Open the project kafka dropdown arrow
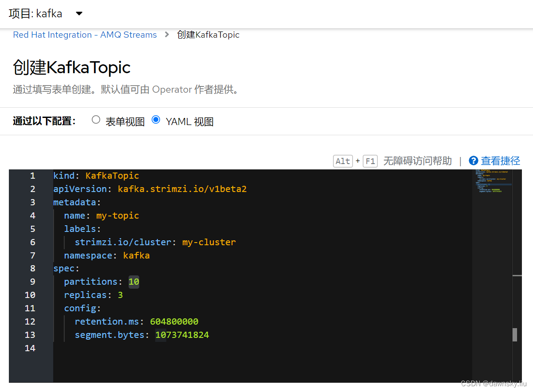Image resolution: width=533 pixels, height=392 pixels. (79, 14)
